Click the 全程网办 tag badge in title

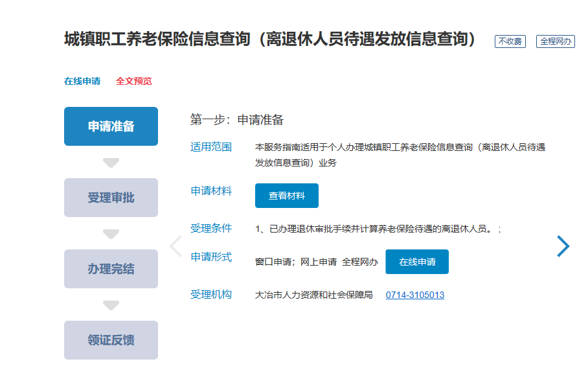(555, 41)
